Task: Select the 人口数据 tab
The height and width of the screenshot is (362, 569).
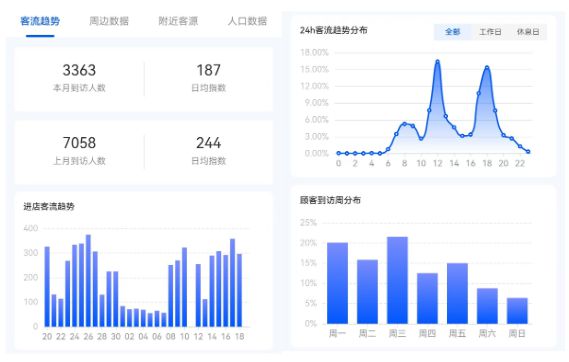Action: pos(247,21)
